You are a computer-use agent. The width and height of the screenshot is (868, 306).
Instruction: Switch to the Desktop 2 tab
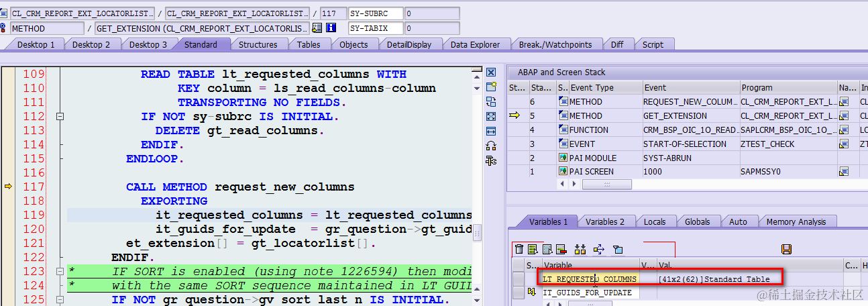pos(90,44)
